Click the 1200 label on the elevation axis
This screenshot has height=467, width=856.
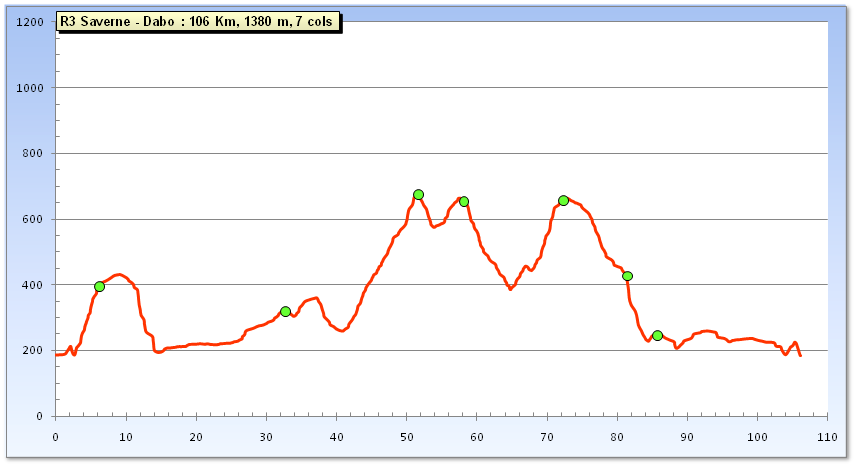pyautogui.click(x=30, y=22)
